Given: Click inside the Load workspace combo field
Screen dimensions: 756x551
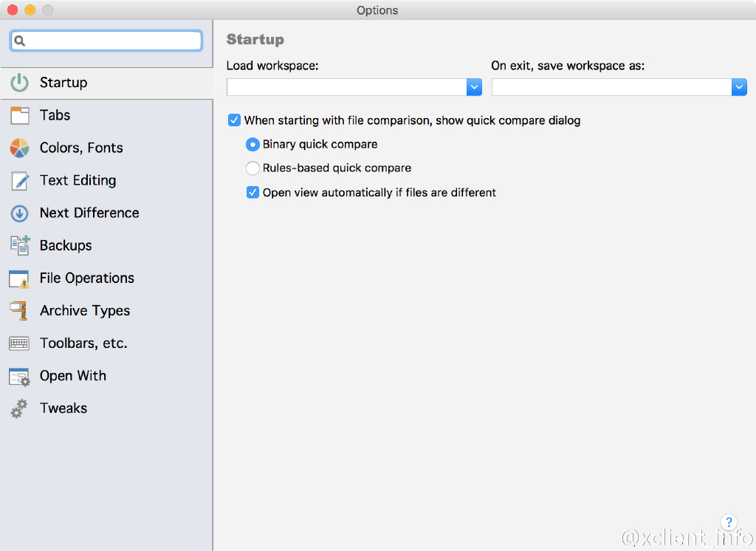Looking at the screenshot, I should (x=347, y=87).
